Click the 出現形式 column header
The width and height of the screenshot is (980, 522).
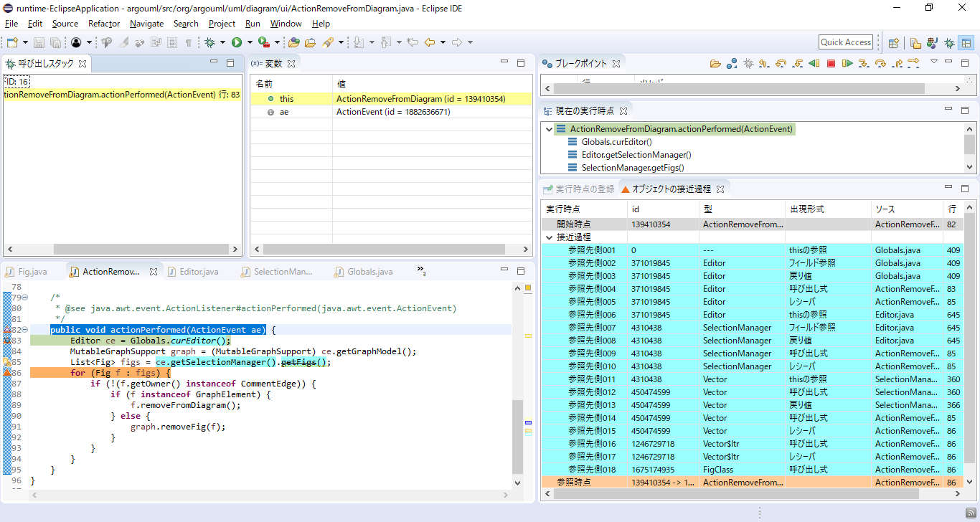828,209
